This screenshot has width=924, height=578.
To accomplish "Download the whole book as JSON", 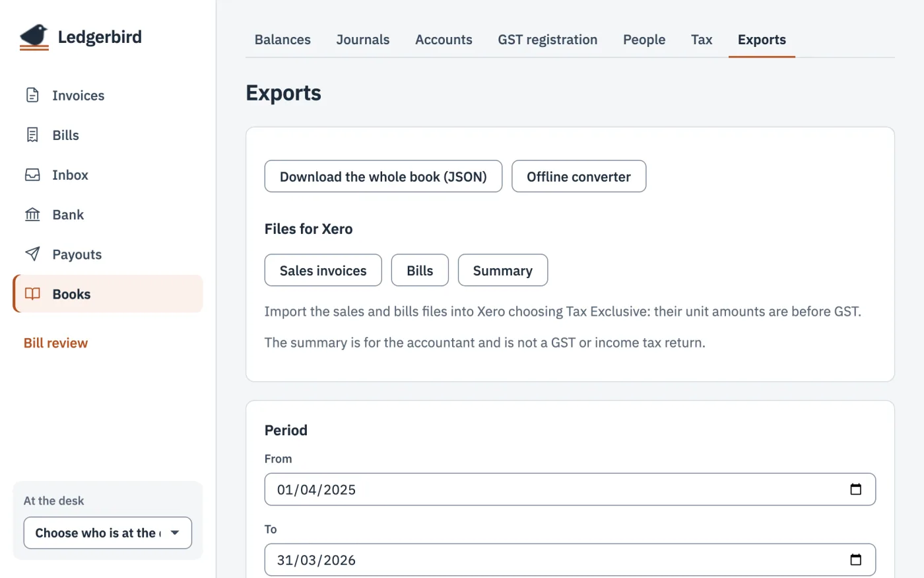I will coord(383,176).
